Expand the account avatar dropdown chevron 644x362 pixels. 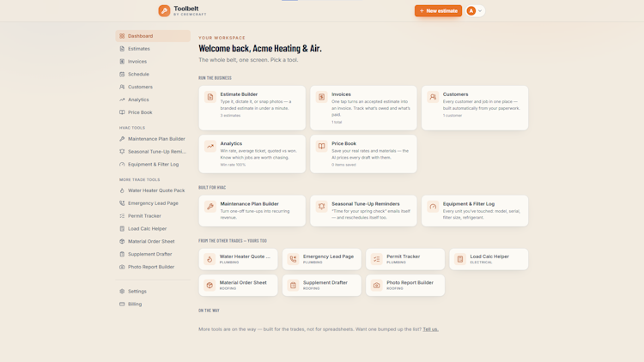tap(480, 11)
